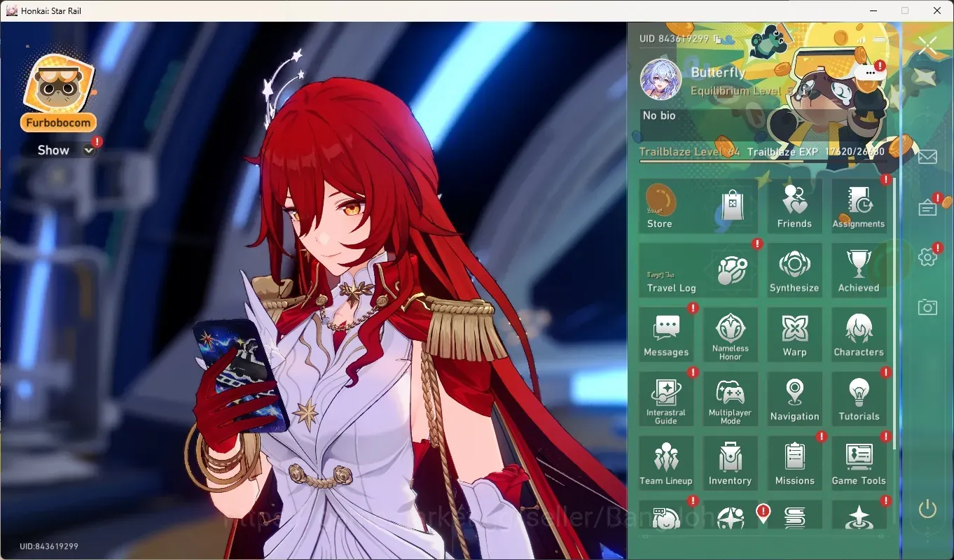
Task: Open the Characters tile
Action: tap(859, 335)
